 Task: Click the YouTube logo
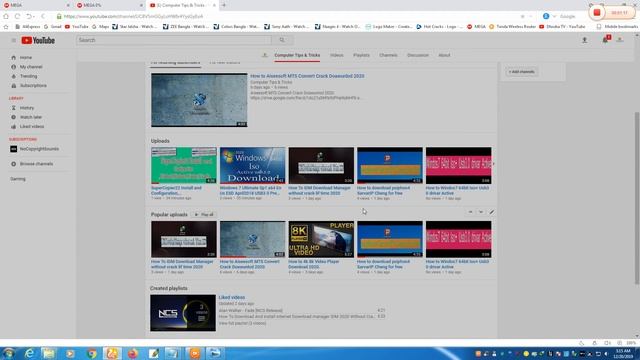[x=38, y=40]
